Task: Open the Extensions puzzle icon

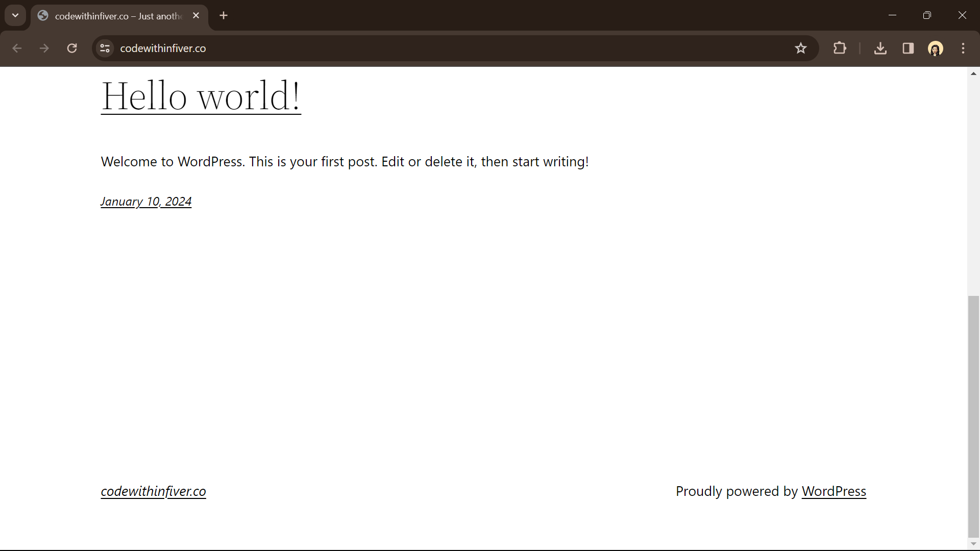Action: (x=840, y=48)
